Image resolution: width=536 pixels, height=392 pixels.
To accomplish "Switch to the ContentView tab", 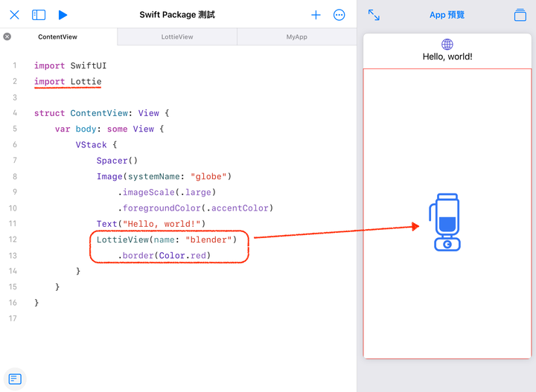I will coord(58,37).
